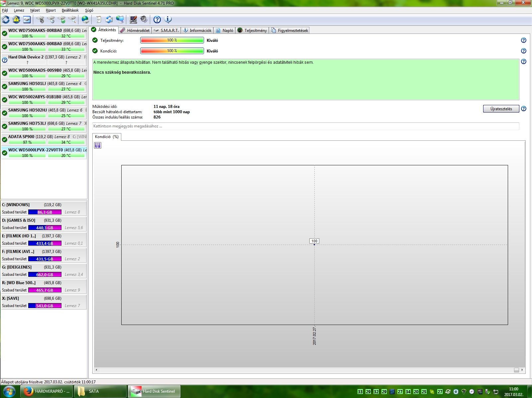
Task: Click the globe over disk toolbar icon
Action: tap(85, 20)
